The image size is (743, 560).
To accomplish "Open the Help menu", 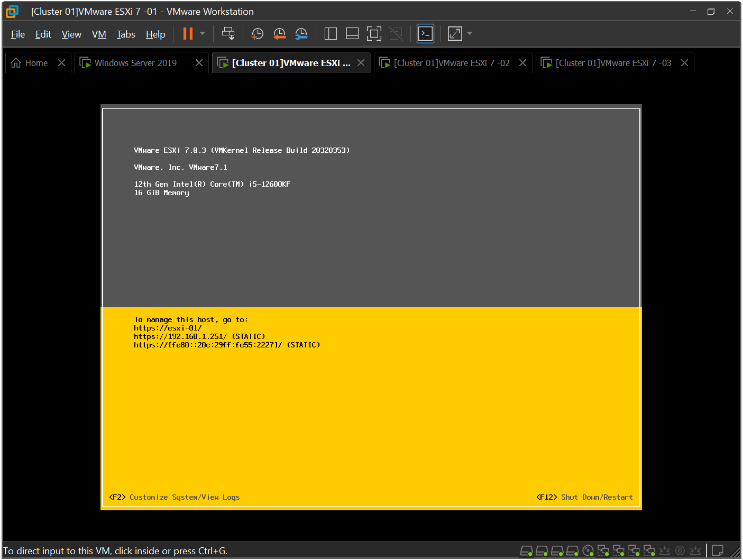I will coord(155,34).
